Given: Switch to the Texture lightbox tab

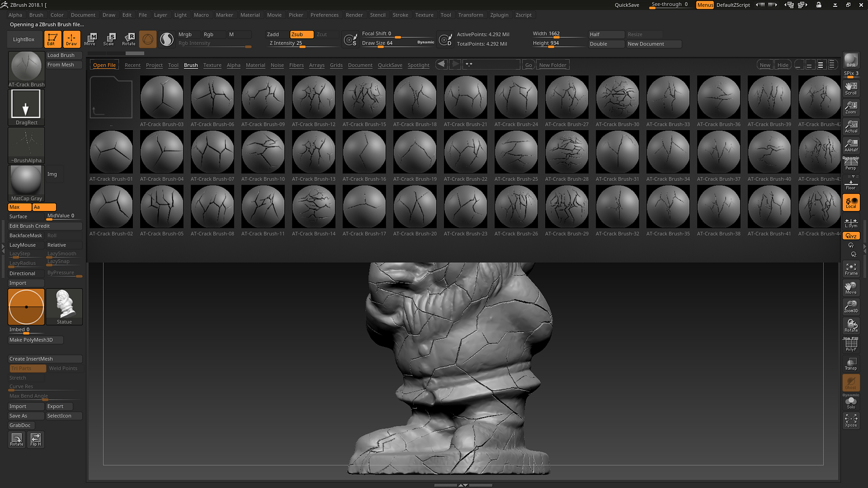Looking at the screenshot, I should [x=212, y=65].
